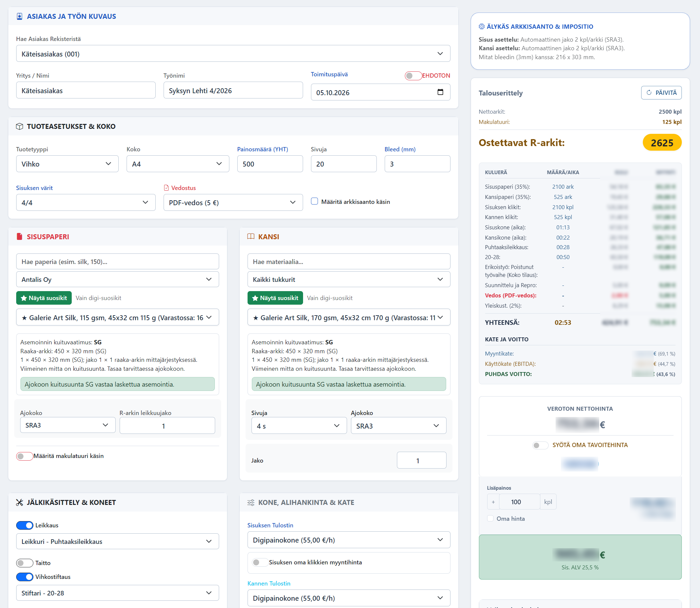This screenshot has height=608, width=700.
Task: Open the Tuotetyyppi dropdown showing Vihko
Action: coord(67,164)
